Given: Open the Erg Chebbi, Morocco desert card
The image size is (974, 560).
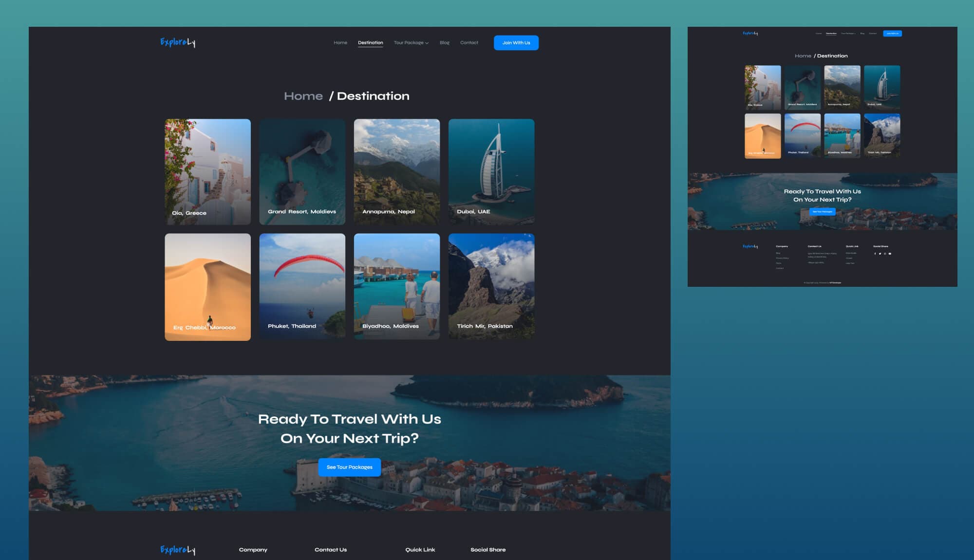Looking at the screenshot, I should point(207,286).
